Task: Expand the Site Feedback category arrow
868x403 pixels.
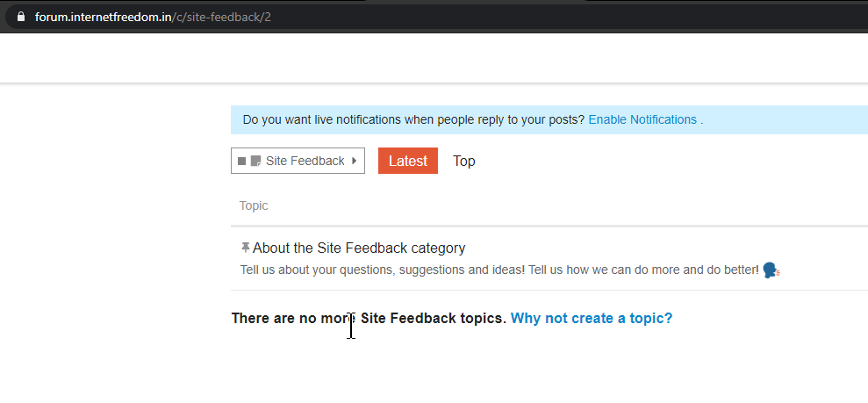Action: tap(354, 161)
